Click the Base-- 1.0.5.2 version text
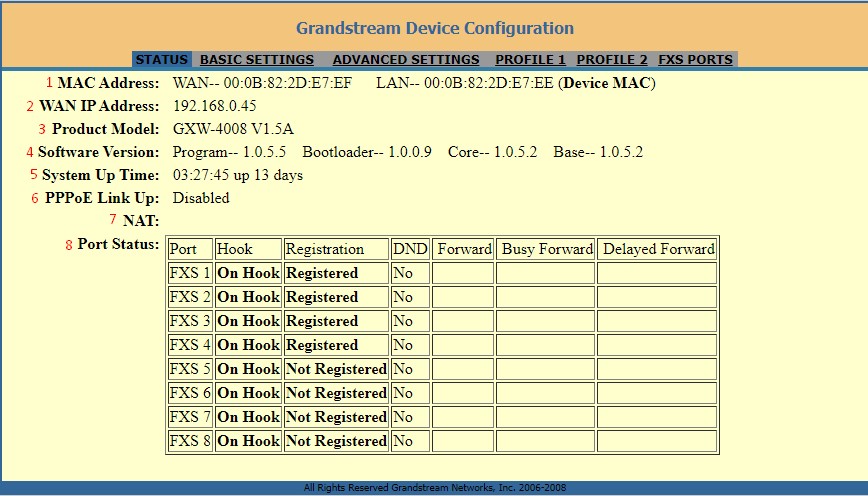Image resolution: width=868 pixels, height=496 pixels. tap(598, 152)
